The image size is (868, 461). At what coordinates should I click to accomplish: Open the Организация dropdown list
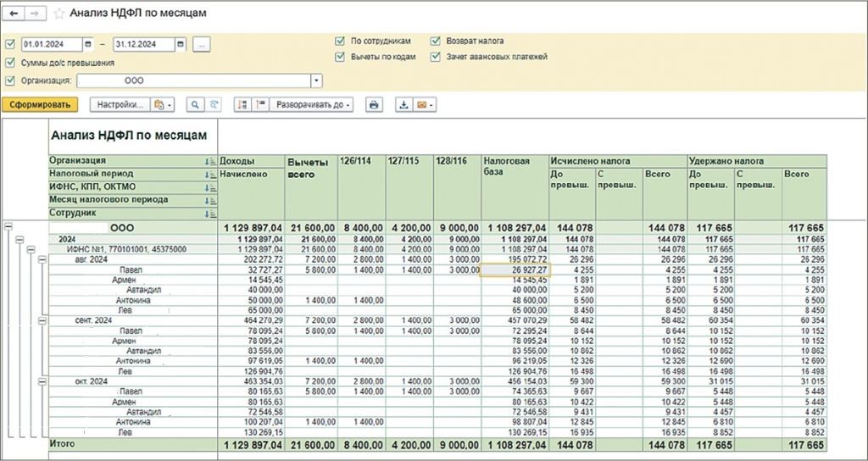(x=316, y=81)
